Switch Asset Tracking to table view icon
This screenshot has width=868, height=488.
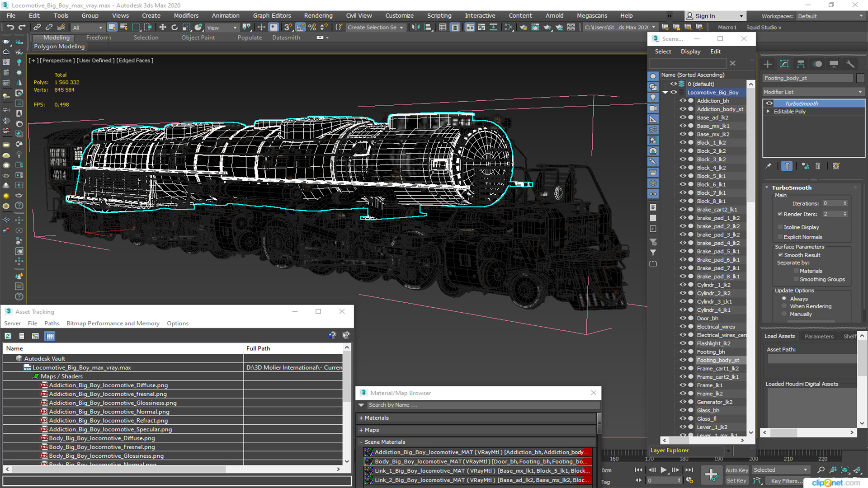pos(50,336)
